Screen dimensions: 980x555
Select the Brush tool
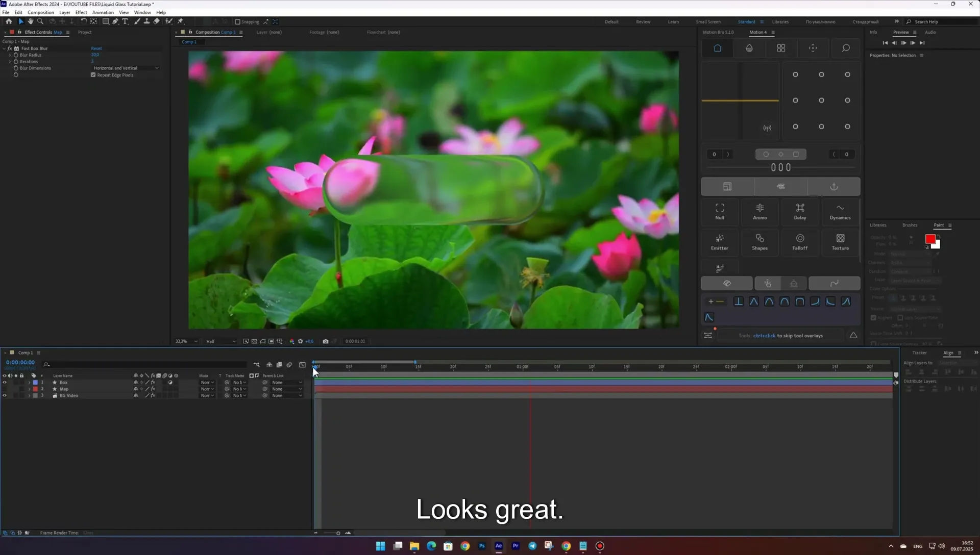pyautogui.click(x=137, y=21)
